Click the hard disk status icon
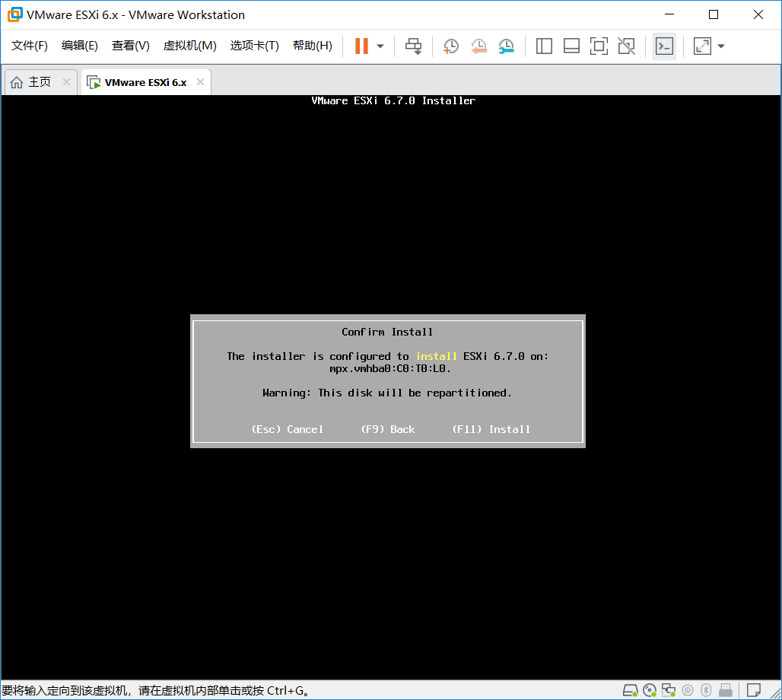 pyautogui.click(x=631, y=690)
